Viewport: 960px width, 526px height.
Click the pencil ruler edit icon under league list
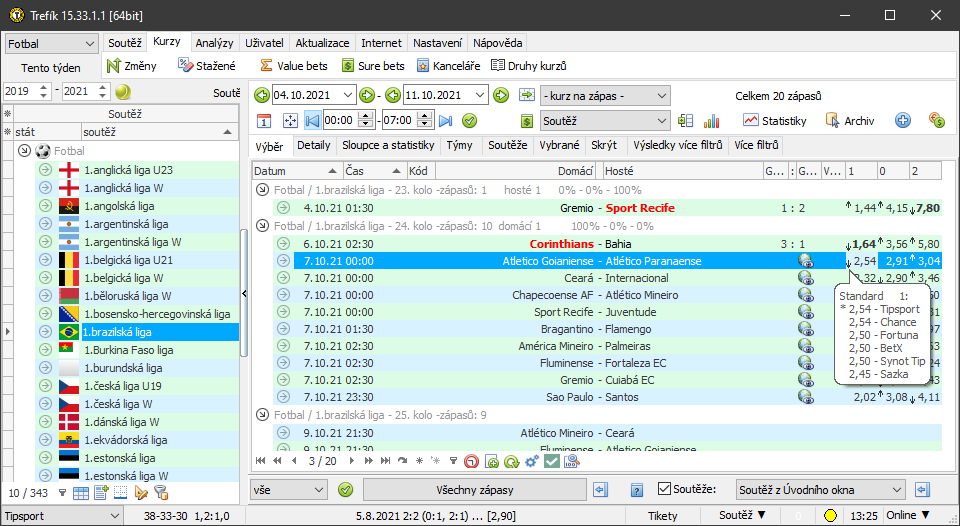click(x=141, y=492)
